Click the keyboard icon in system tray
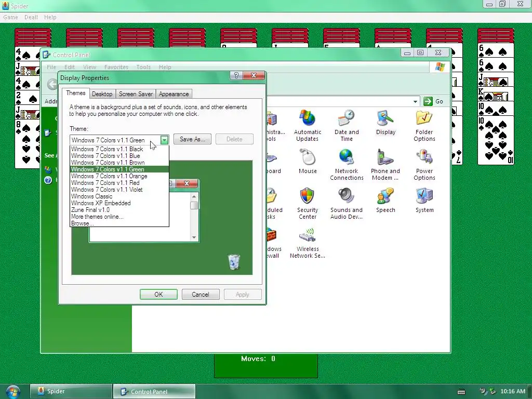This screenshot has height=399, width=532. [x=461, y=392]
